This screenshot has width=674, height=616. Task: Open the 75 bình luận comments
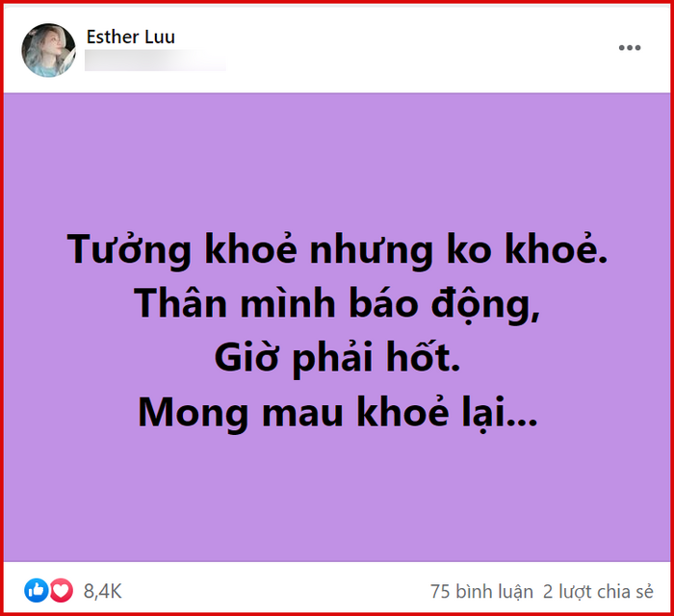(481, 592)
